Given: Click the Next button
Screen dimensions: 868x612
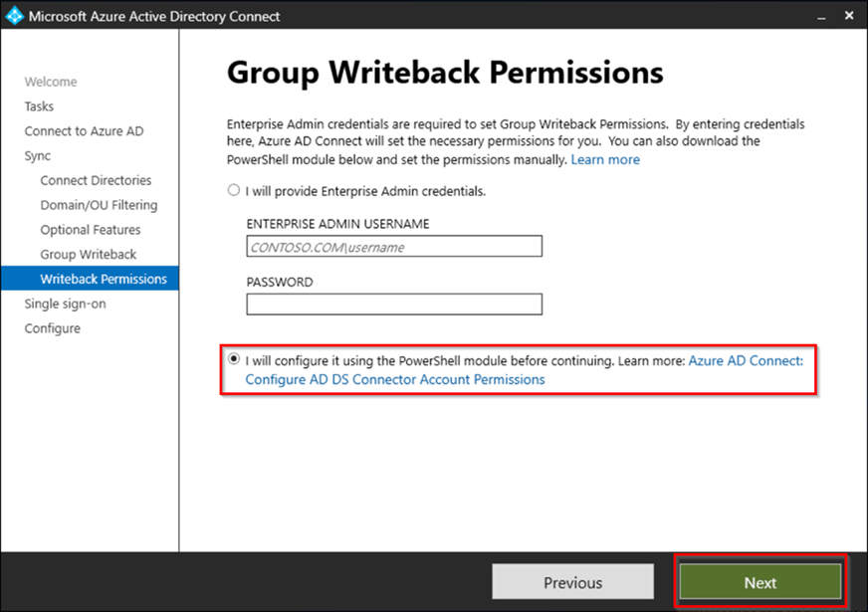Looking at the screenshot, I should click(760, 582).
